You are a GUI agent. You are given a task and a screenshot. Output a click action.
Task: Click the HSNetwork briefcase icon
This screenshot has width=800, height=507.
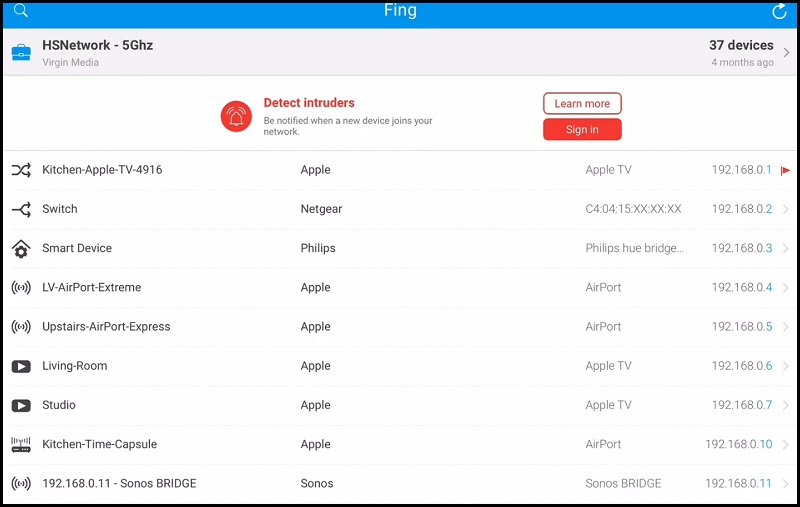point(21,52)
